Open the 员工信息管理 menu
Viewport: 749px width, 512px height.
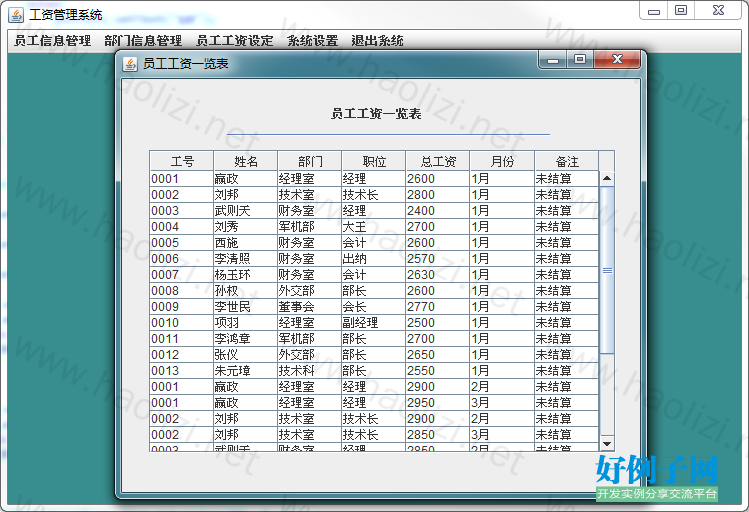click(x=52, y=41)
